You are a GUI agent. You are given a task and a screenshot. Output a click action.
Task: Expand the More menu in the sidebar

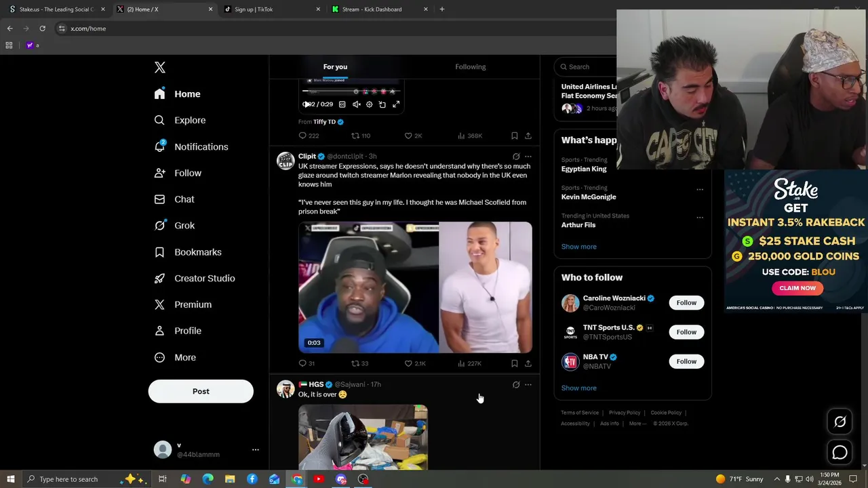pos(175,357)
